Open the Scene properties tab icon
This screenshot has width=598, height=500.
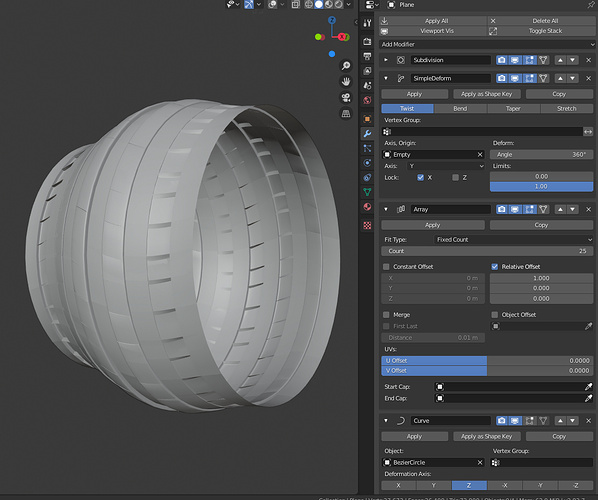point(367,85)
